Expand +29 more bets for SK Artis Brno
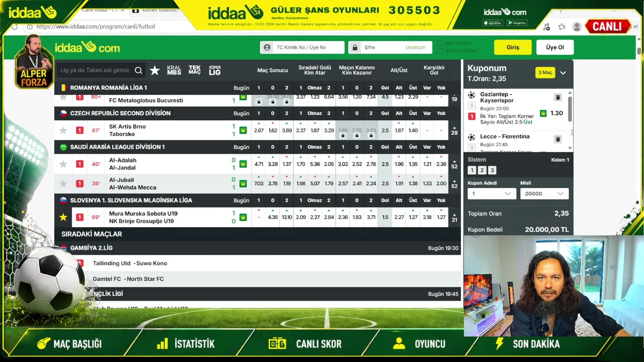The image size is (644, 362). 454,130
